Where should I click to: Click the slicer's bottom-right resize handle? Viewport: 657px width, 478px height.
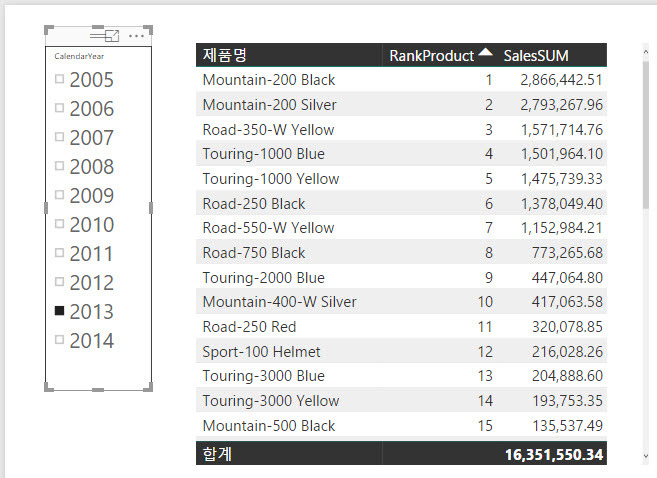click(148, 387)
